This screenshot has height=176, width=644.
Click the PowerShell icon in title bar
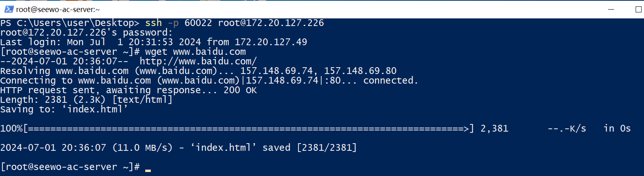pyautogui.click(x=9, y=9)
